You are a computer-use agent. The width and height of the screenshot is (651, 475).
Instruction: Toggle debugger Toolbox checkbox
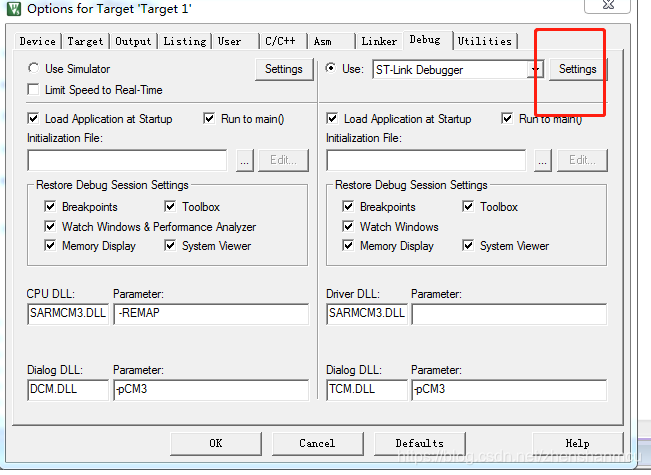click(x=468, y=206)
